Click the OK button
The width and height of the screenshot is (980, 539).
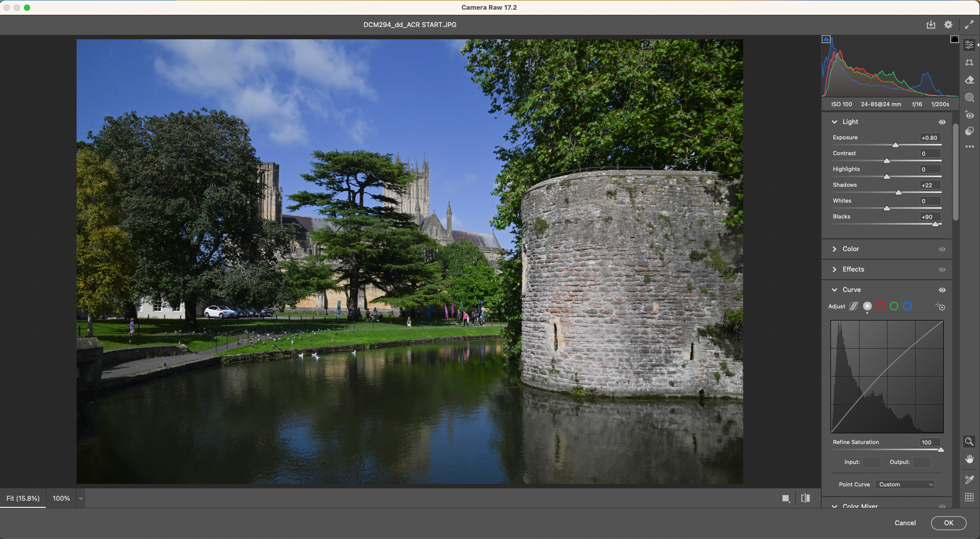[948, 523]
